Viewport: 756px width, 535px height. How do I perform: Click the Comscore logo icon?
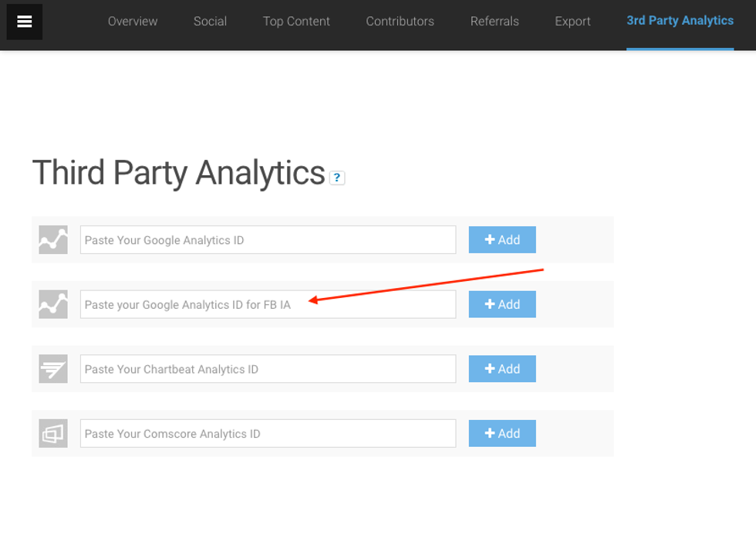point(53,434)
